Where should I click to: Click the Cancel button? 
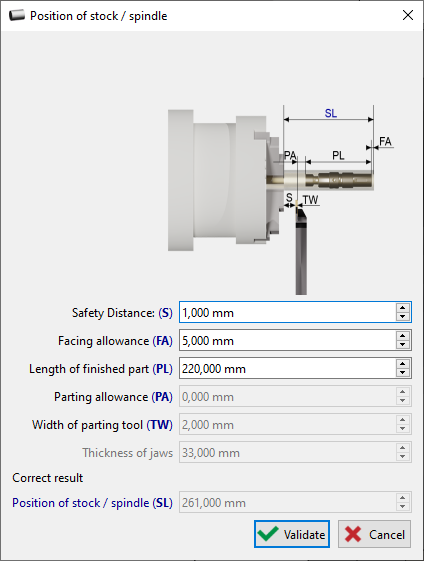pos(374,534)
